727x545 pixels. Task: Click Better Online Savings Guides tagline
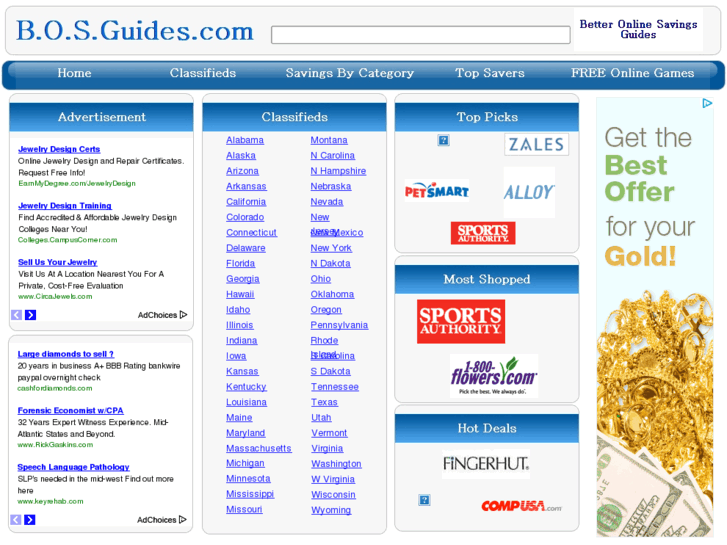tap(638, 29)
